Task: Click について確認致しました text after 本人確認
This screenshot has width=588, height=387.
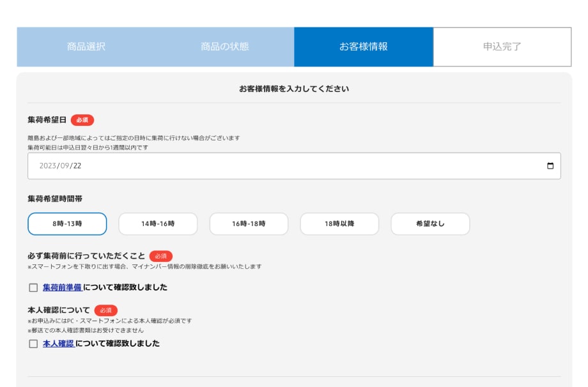Action: point(118,344)
